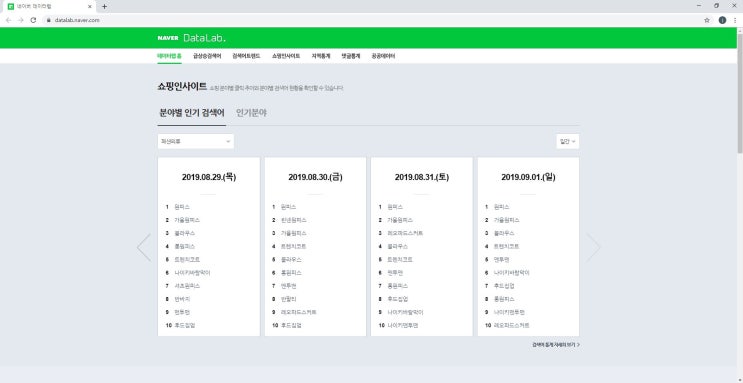Open the Chrome profile avatar icon
743x383 pixels.
(722, 20)
